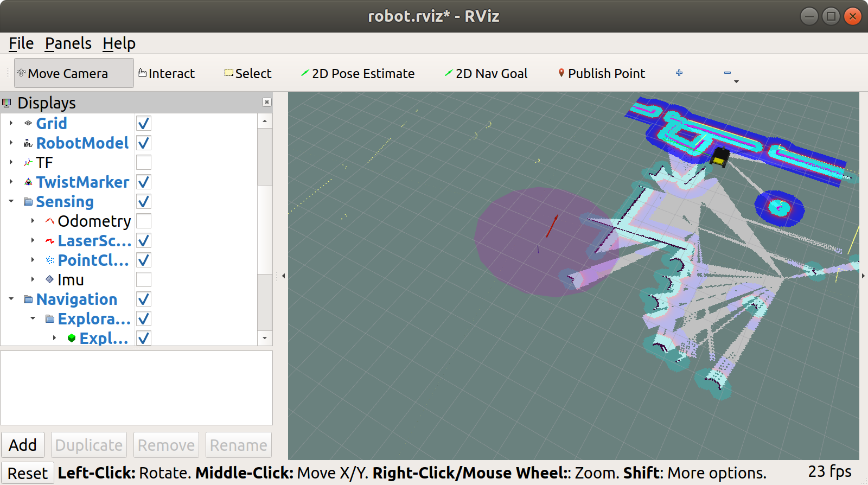Uncheck the Grid display checkbox
Screen dimensions: 868x485
click(x=144, y=123)
